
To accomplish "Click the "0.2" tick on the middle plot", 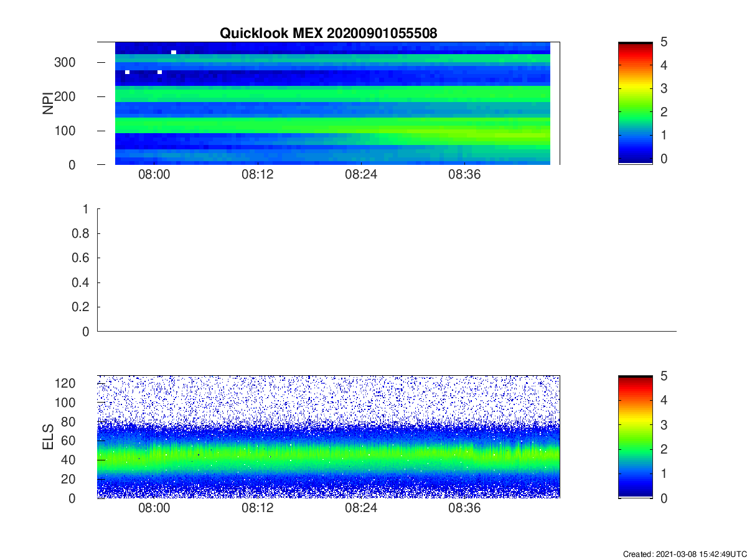I will pyautogui.click(x=82, y=307).
